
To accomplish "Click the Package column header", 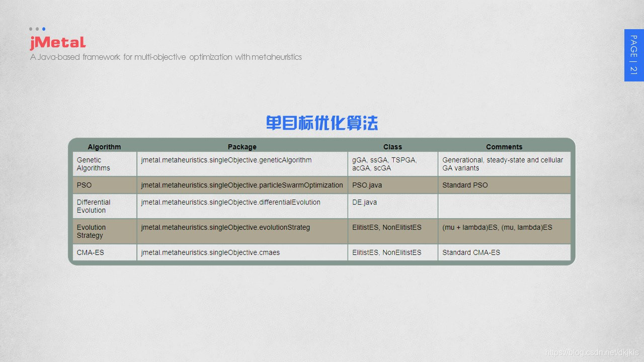I will (x=242, y=147).
